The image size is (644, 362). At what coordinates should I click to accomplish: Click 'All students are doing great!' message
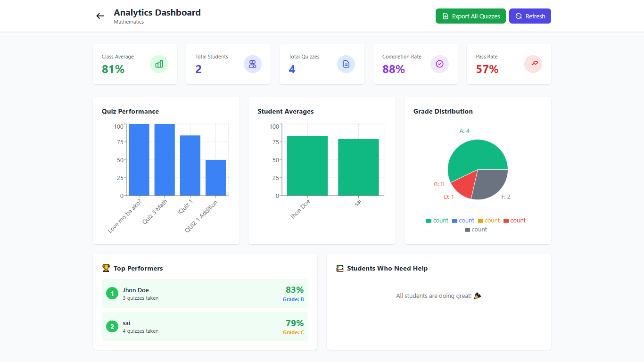click(x=438, y=296)
